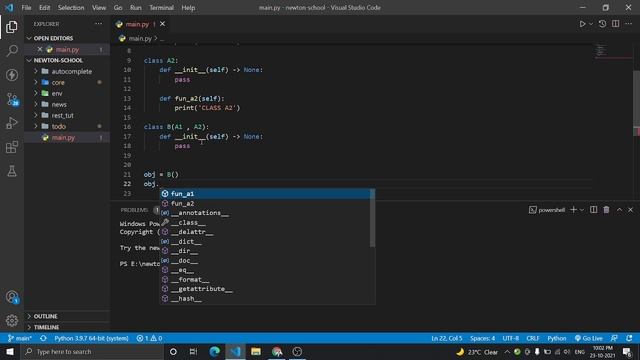
Task: Open Run and Debug view
Action: pyautogui.click(x=12, y=123)
